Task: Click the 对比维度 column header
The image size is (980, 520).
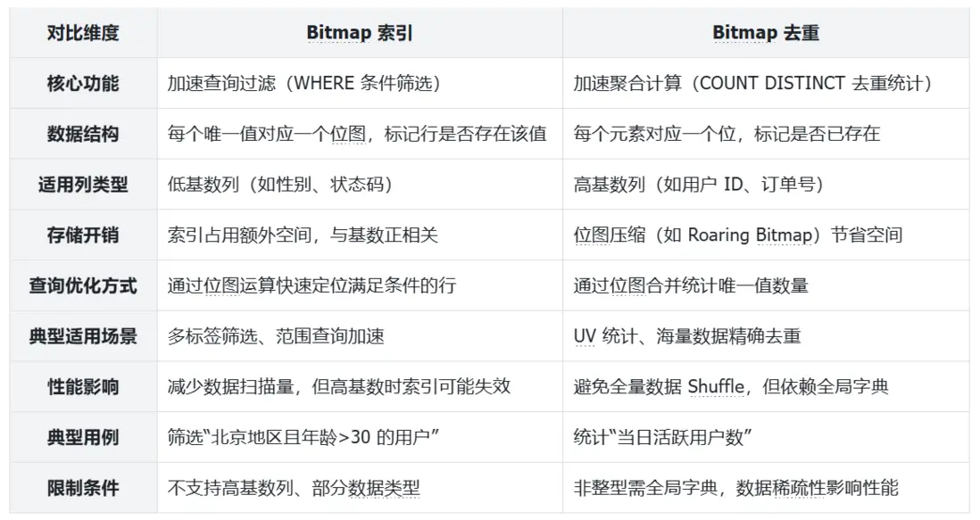Action: click(82, 33)
